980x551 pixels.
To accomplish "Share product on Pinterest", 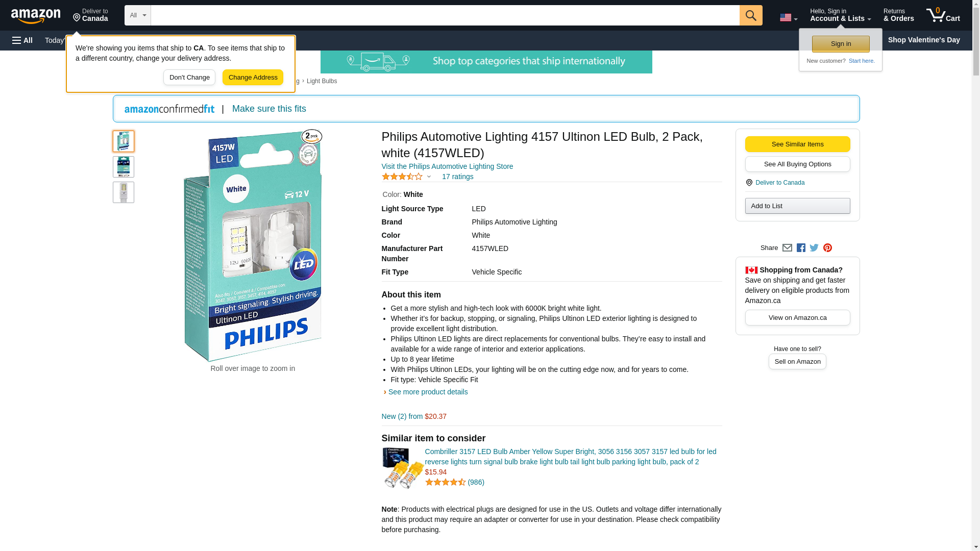I will (x=827, y=248).
